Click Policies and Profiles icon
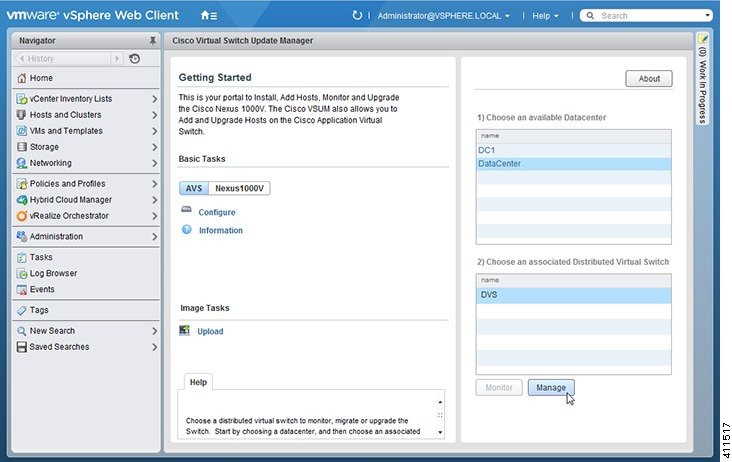This screenshot has height=462, width=732. click(x=21, y=184)
